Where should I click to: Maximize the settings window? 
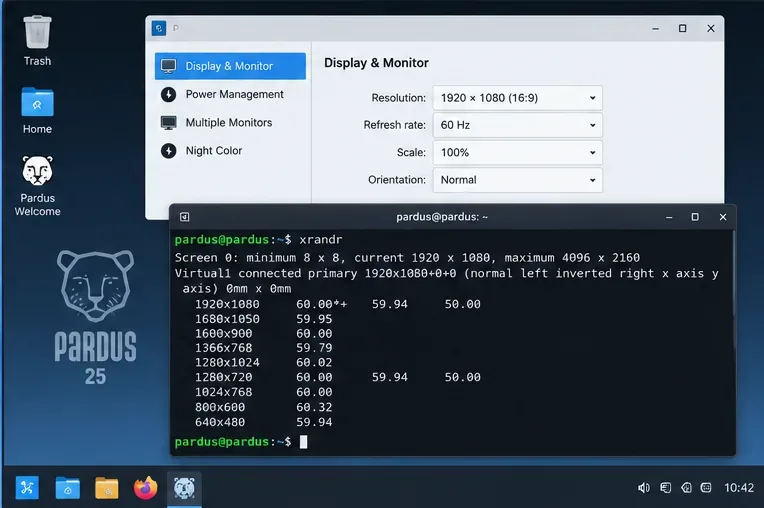[x=683, y=28]
